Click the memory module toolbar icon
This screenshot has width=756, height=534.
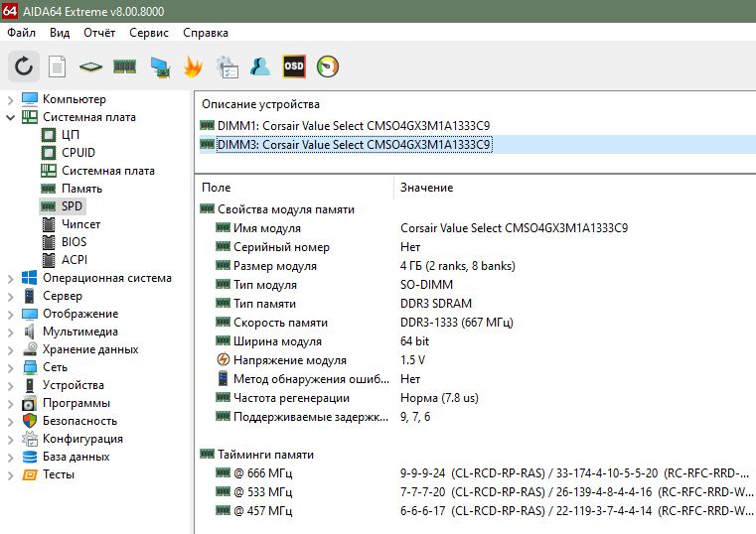(x=124, y=67)
